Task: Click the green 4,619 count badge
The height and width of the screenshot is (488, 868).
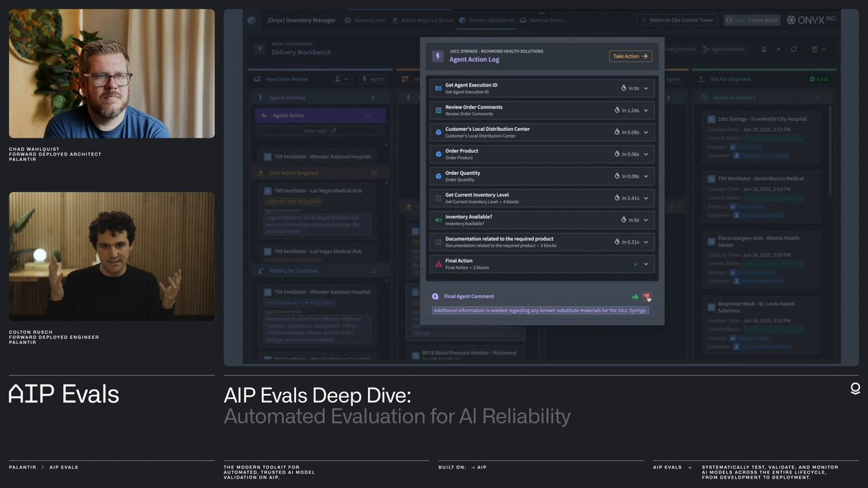Action: (x=819, y=79)
